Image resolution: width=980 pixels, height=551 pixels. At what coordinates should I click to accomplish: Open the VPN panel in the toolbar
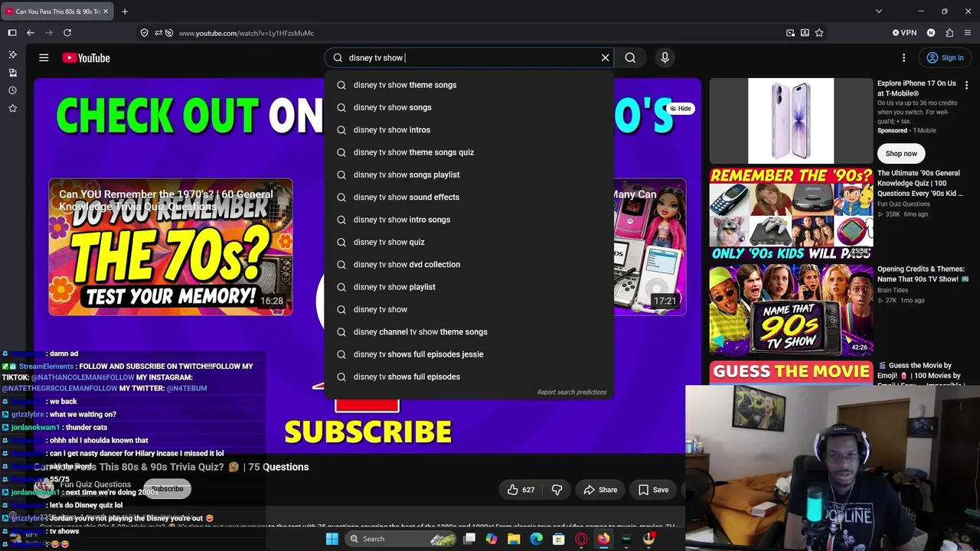click(x=904, y=33)
